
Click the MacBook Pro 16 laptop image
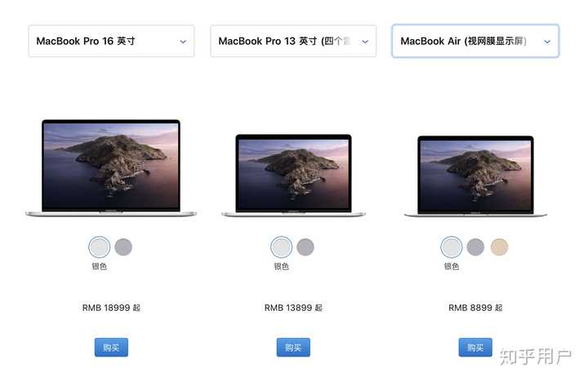pos(111,168)
